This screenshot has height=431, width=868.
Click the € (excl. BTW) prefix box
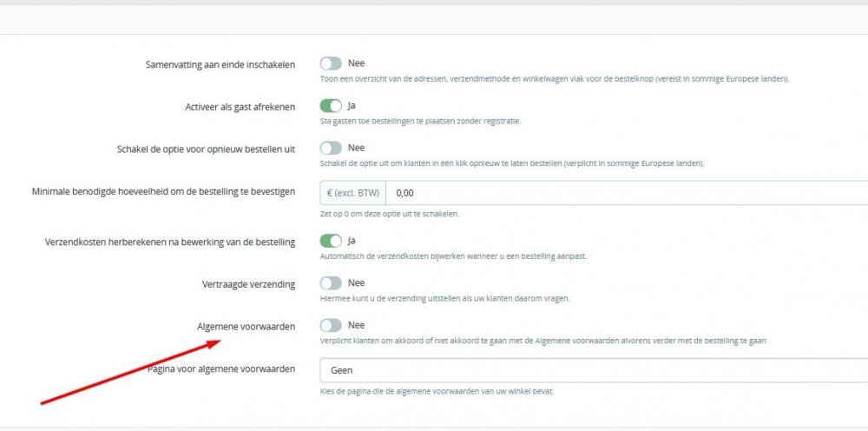point(352,193)
